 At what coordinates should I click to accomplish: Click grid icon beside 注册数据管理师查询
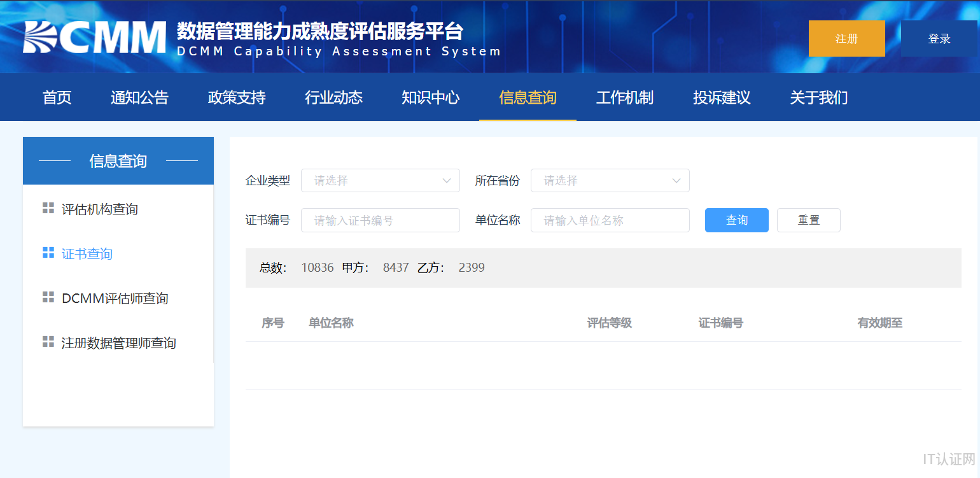tap(48, 342)
